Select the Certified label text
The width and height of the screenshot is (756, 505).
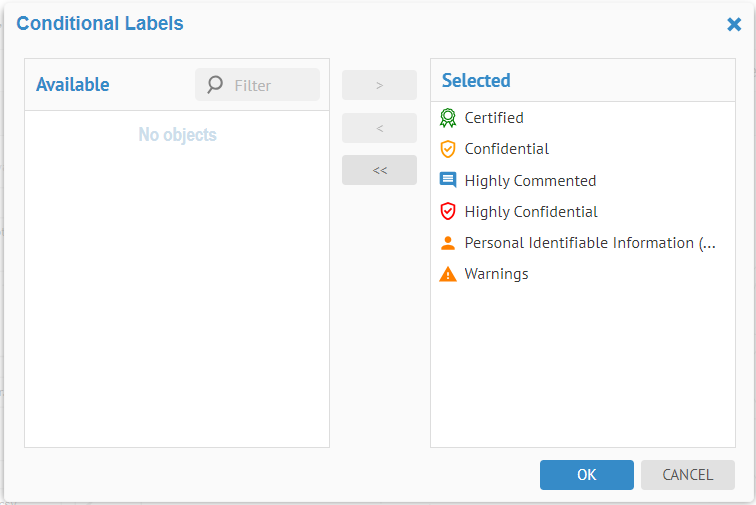point(494,118)
